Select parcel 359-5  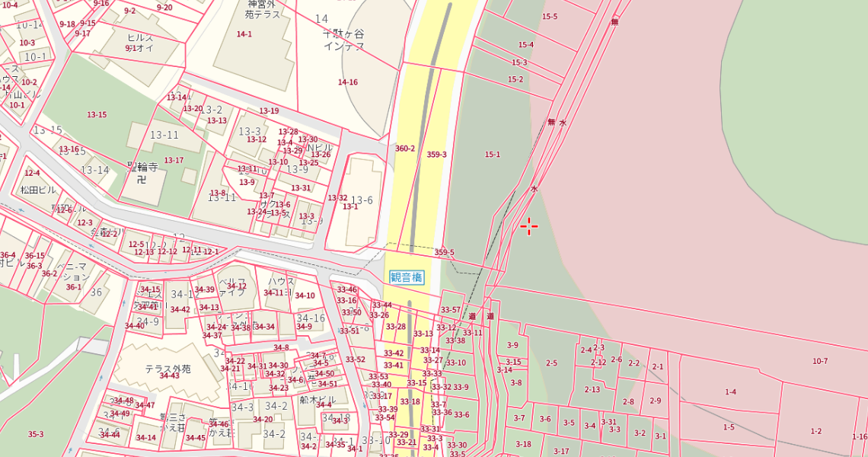445,252
